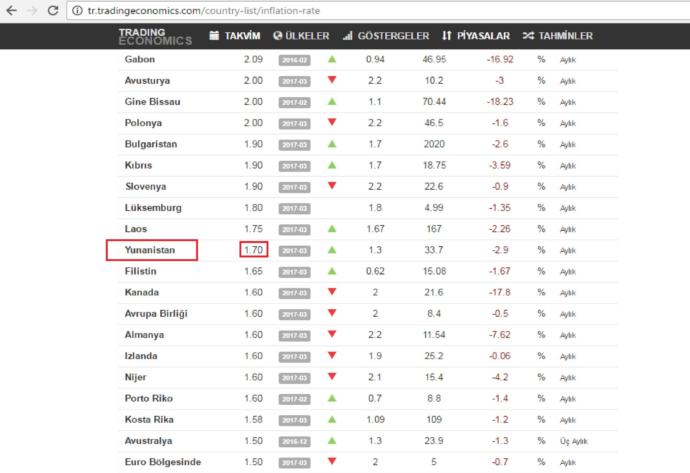Image resolution: width=690 pixels, height=473 pixels.
Task: Open the Izlanda country link
Action: pyautogui.click(x=141, y=356)
